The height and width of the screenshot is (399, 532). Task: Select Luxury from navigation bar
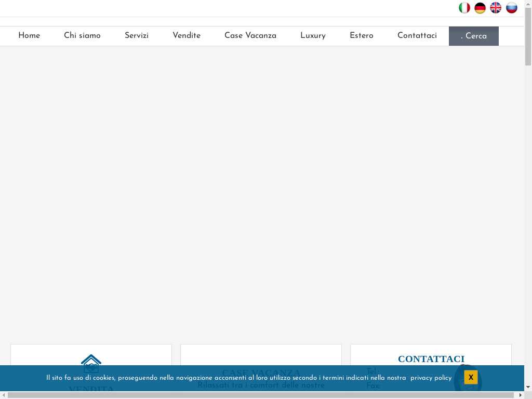coord(313,36)
